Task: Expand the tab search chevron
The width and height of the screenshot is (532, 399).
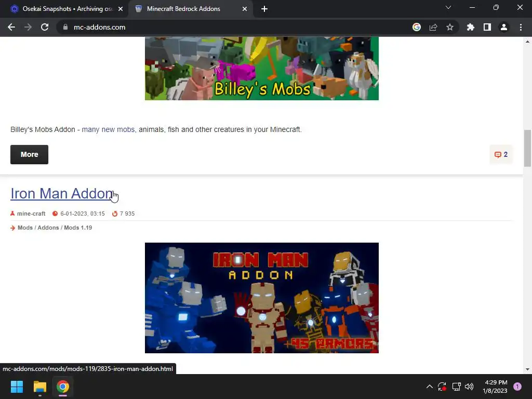Action: click(448, 7)
